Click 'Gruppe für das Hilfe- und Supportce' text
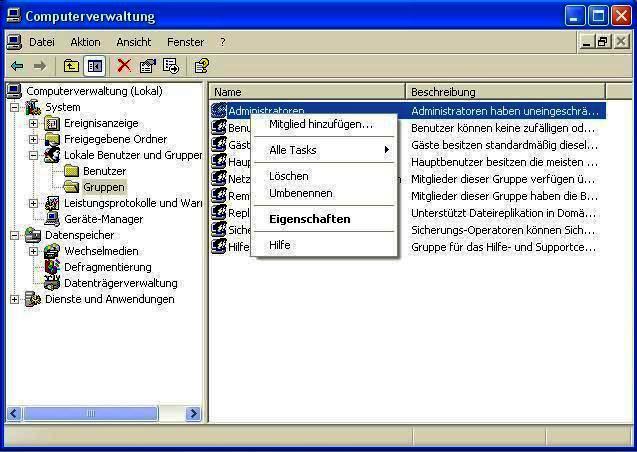 coord(504,247)
